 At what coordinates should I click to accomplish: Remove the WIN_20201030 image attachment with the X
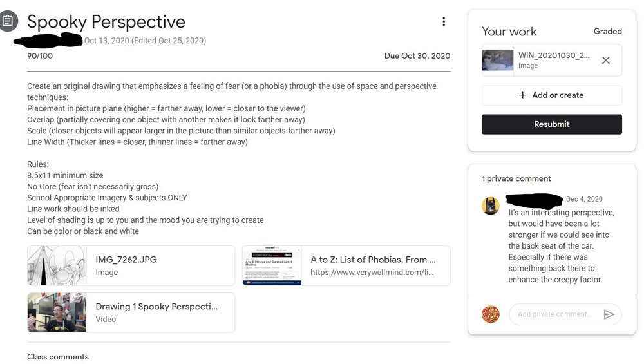click(605, 61)
